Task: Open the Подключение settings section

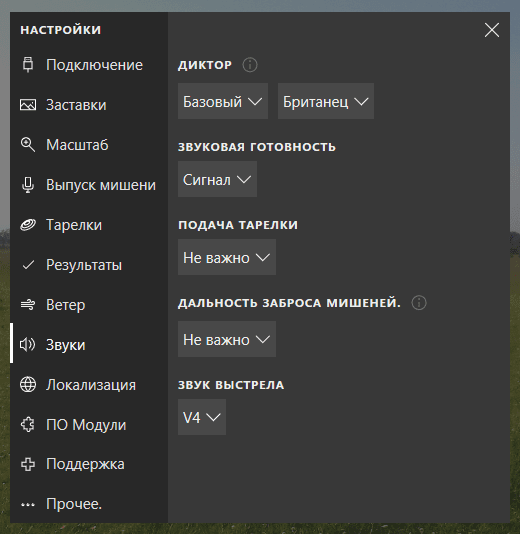Action: coord(94,65)
